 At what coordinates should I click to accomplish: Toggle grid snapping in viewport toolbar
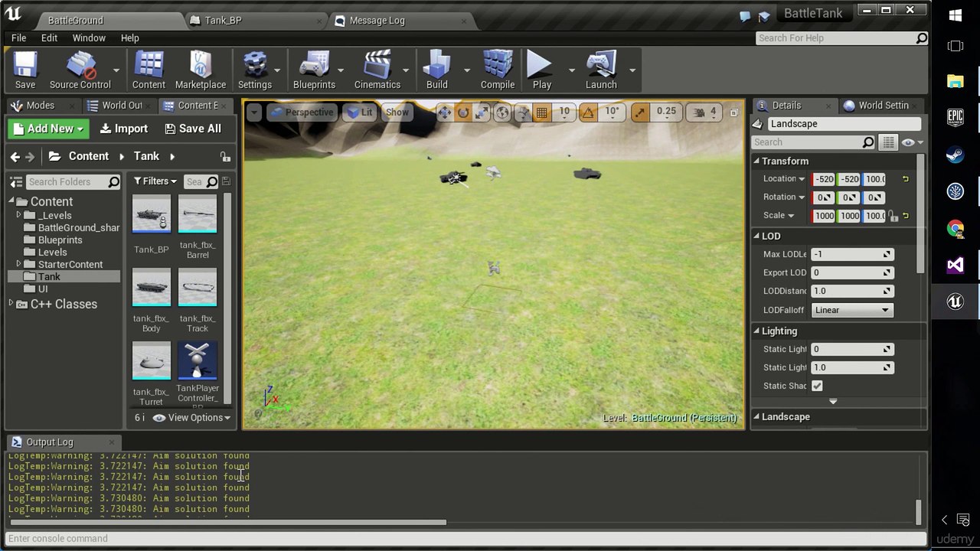541,112
